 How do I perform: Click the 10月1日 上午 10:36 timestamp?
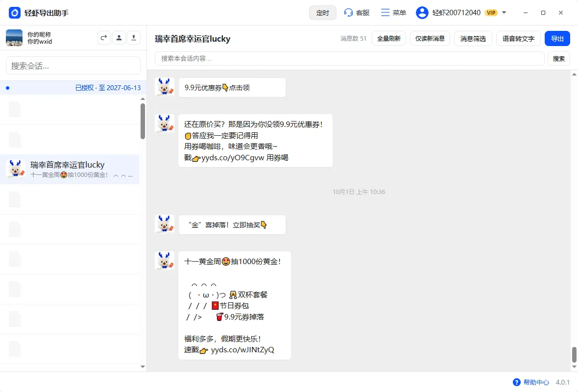point(359,192)
